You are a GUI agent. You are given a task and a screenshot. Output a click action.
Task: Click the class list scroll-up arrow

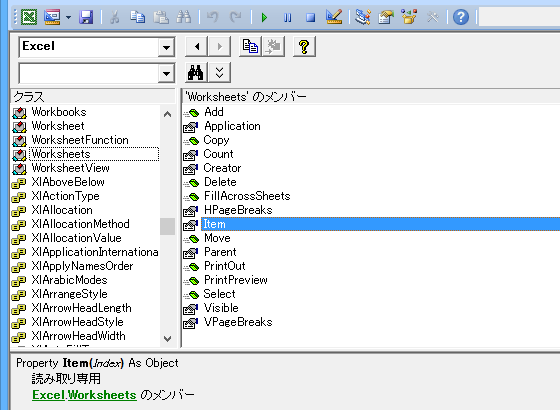coord(167,114)
